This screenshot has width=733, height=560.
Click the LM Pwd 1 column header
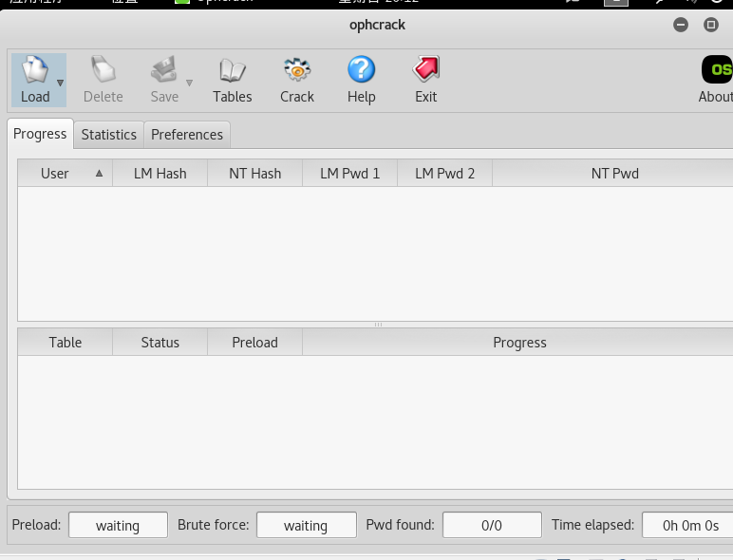[350, 174]
